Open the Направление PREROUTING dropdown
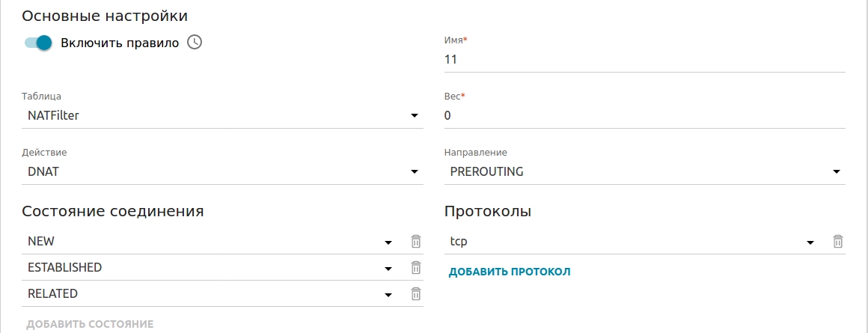 pyautogui.click(x=644, y=172)
